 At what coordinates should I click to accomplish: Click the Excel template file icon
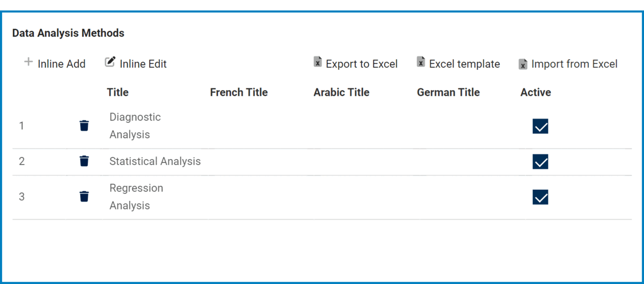click(x=421, y=62)
